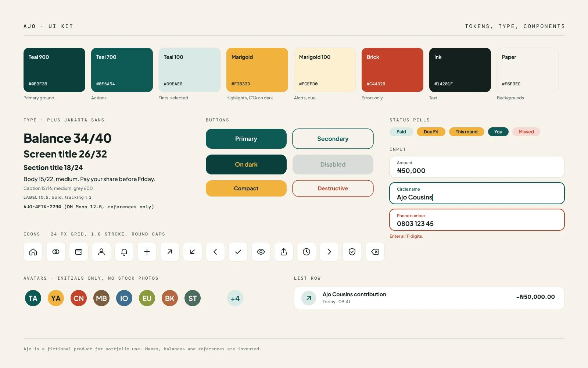Click the clock icon tile
This screenshot has height=368, width=588.
tap(306, 252)
